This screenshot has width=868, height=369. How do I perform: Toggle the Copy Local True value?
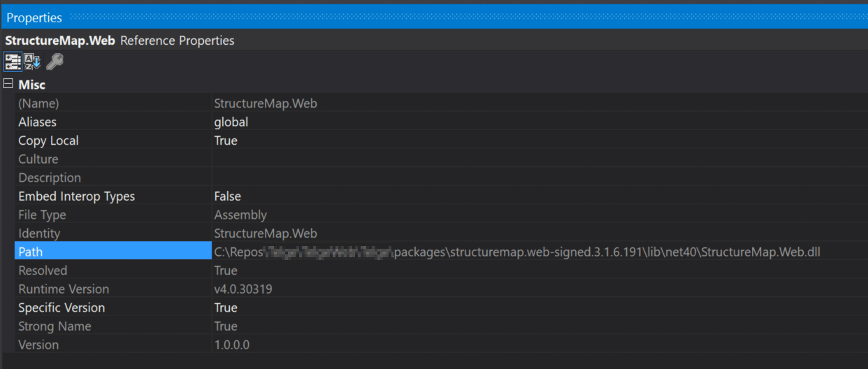tap(226, 140)
